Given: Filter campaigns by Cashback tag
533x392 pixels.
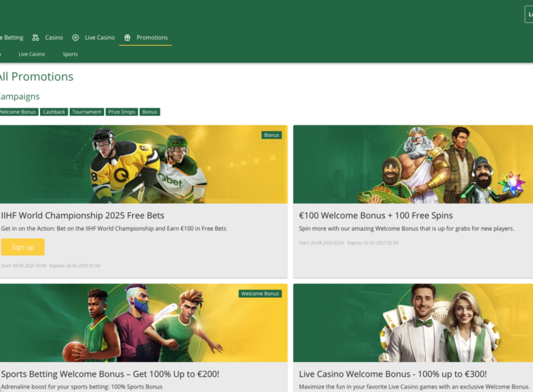Looking at the screenshot, I should point(54,112).
